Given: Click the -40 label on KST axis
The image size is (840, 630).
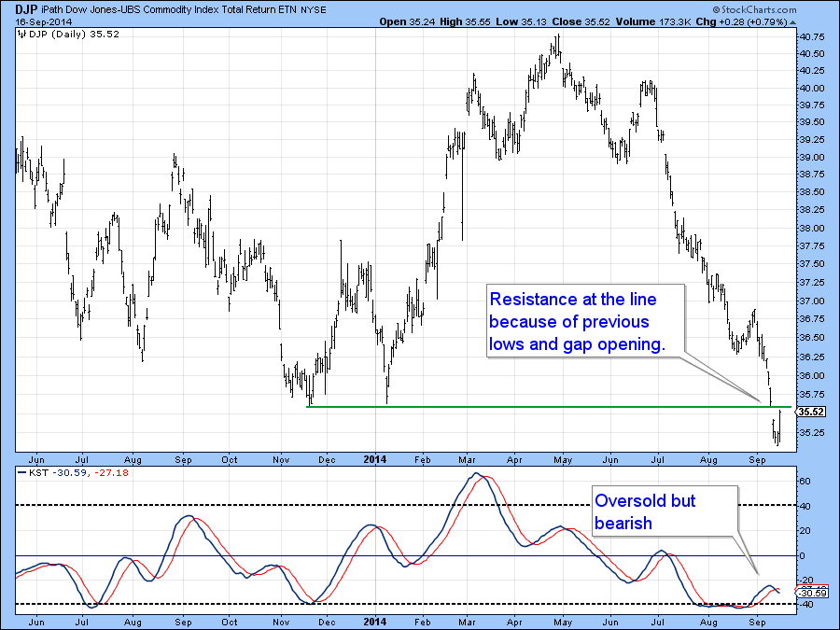Looking at the screenshot, I should point(805,604).
